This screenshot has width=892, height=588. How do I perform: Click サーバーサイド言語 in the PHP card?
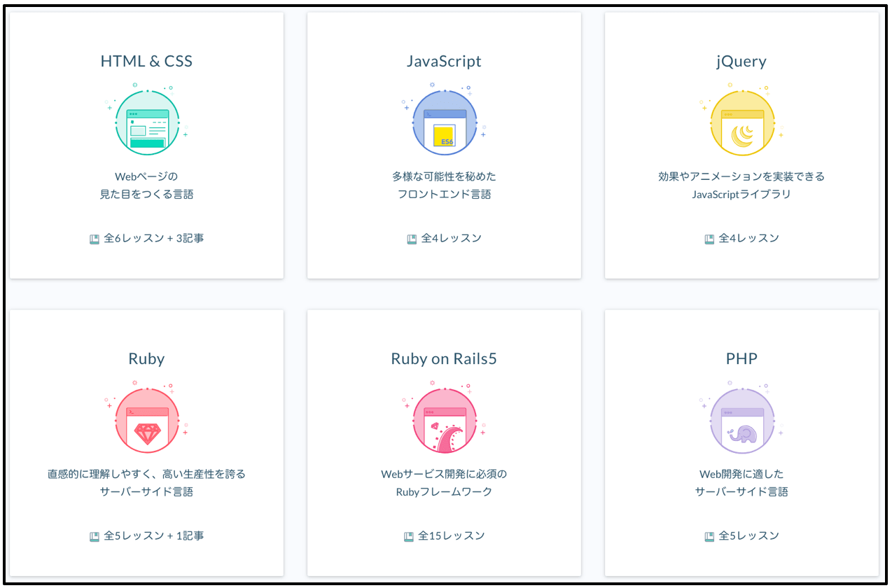pyautogui.click(x=741, y=492)
